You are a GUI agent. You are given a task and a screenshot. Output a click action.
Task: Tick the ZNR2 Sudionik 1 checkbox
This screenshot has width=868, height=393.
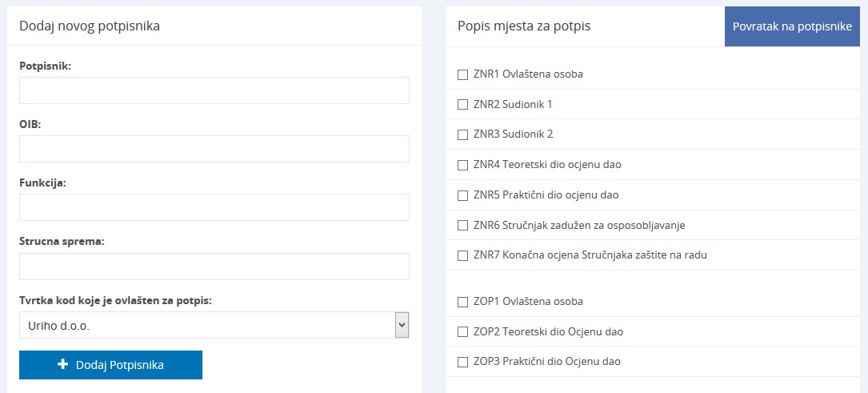coord(462,105)
